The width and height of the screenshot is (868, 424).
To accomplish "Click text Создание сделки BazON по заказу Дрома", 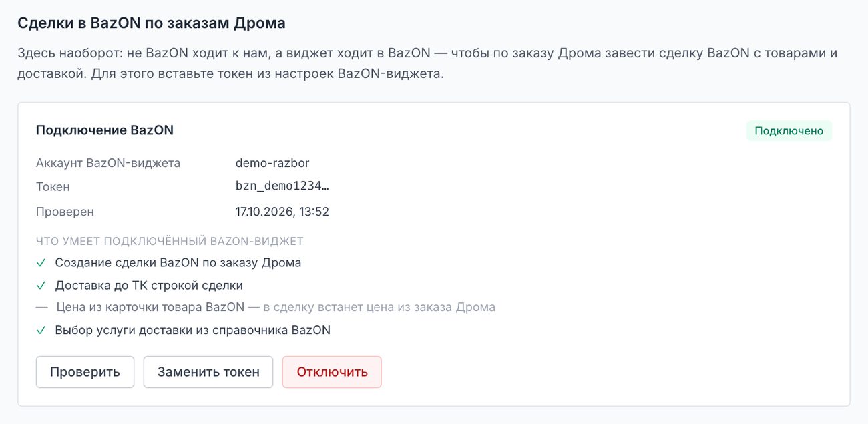I will pos(178,263).
